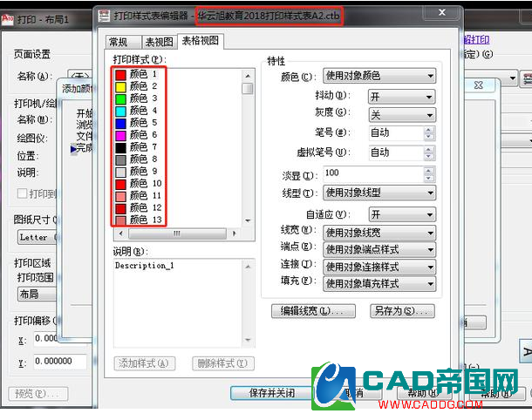Select the green 颜色 3 swatch
The height and width of the screenshot is (420, 532).
(120, 98)
